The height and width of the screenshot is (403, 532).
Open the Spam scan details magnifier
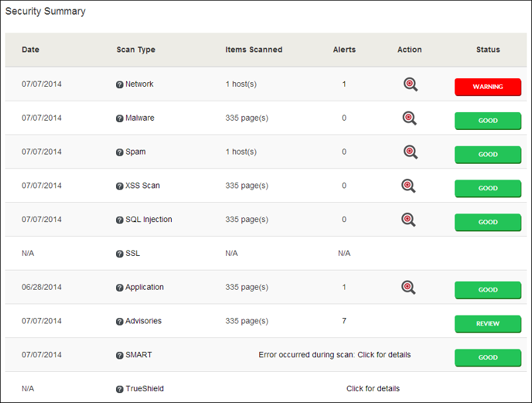coord(409,152)
